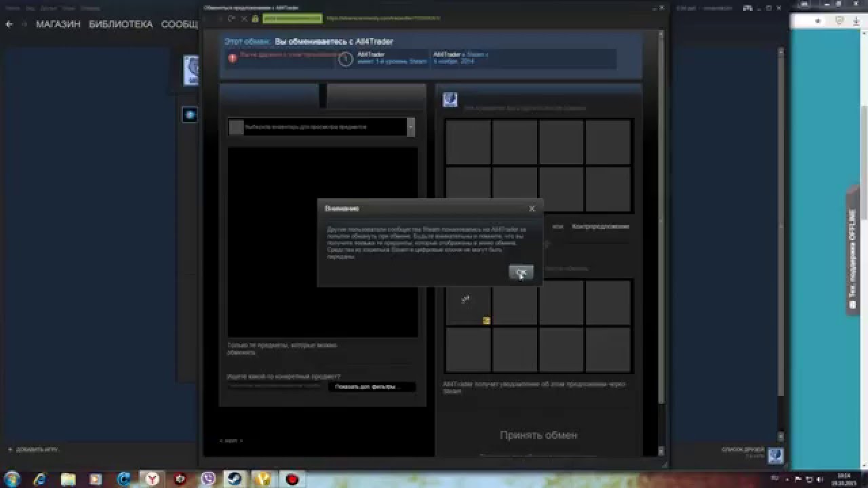Select the offered item in the trade slot
The image size is (868, 488).
(469, 302)
